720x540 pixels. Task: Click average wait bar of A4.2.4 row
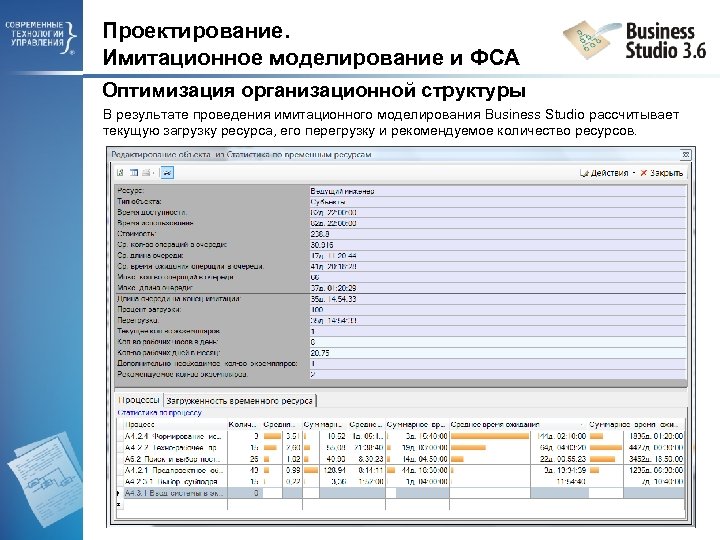click(x=490, y=436)
